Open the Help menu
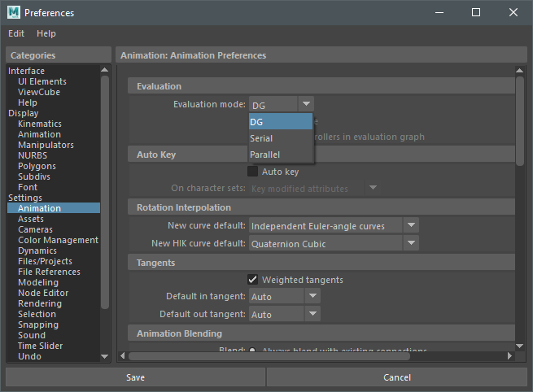The image size is (533, 392). (x=46, y=33)
